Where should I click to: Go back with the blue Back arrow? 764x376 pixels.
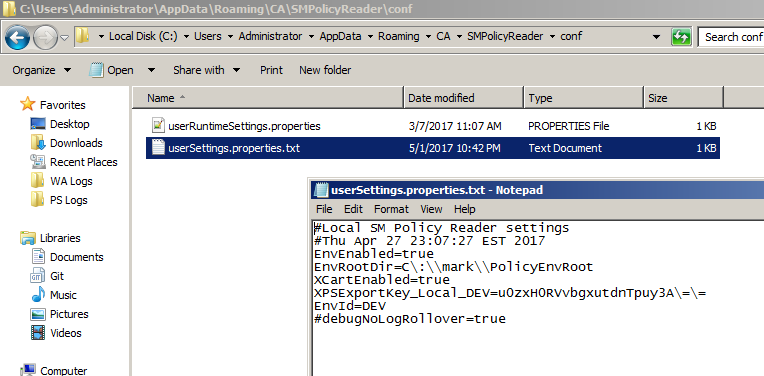click(x=18, y=37)
